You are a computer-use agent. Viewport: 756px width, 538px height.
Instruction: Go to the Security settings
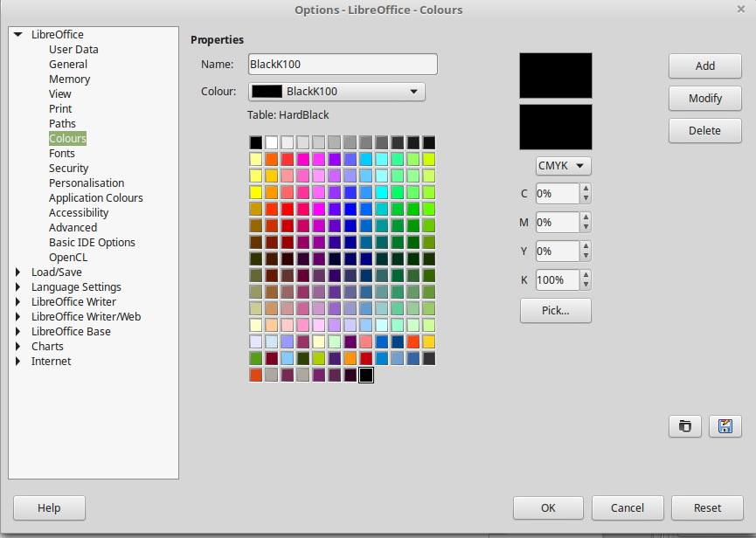pyautogui.click(x=68, y=169)
